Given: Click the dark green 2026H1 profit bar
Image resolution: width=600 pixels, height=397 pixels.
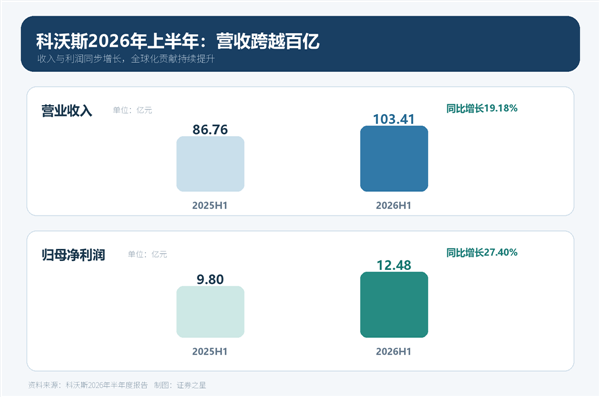Looking at the screenshot, I should click(x=394, y=305).
